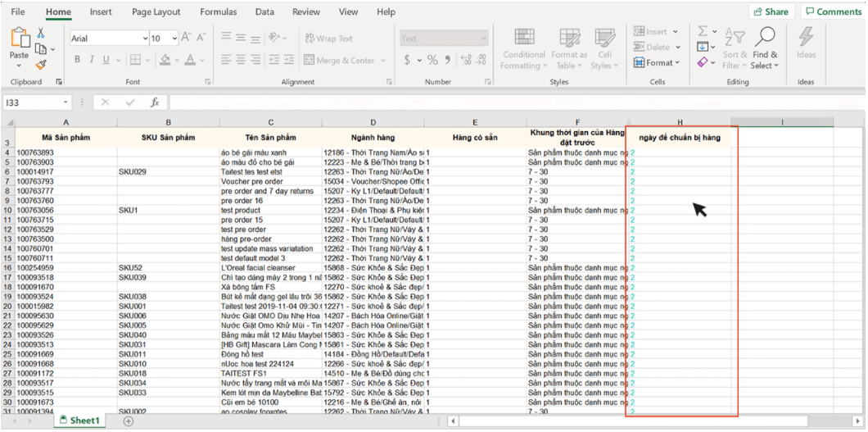
Task: Open the Arial font name dropdown
Action: point(144,39)
